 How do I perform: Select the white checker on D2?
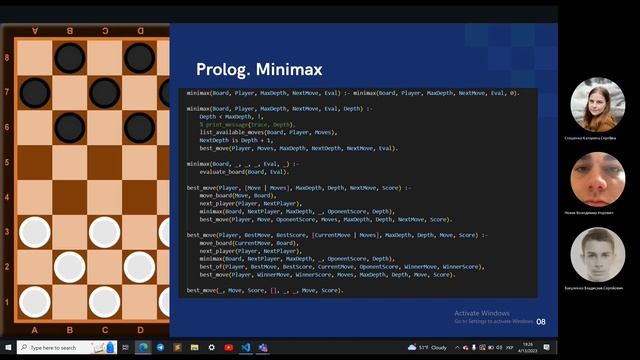140,267
